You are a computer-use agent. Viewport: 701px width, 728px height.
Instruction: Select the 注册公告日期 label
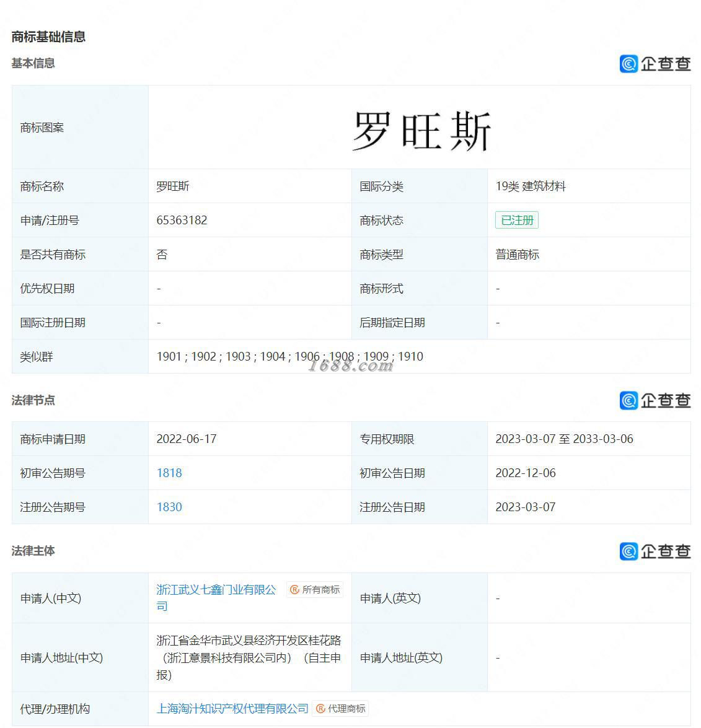(x=392, y=507)
